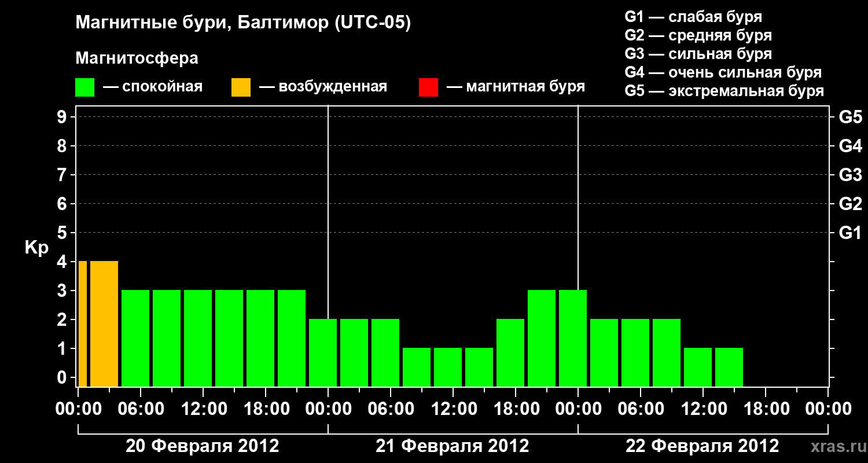Click '06:00' tick label under 20 Февраля
868x463 pixels.
tap(141, 409)
